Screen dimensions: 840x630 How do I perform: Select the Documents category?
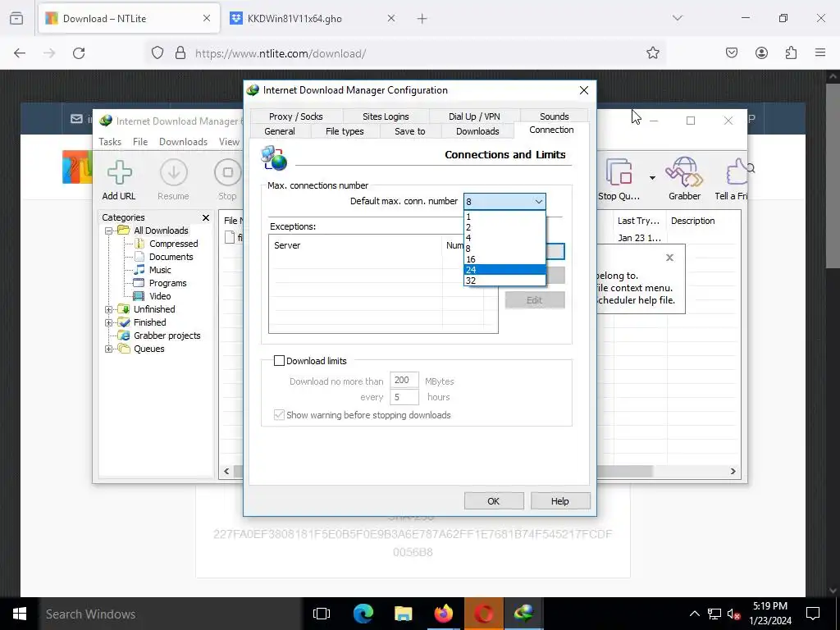[171, 257]
